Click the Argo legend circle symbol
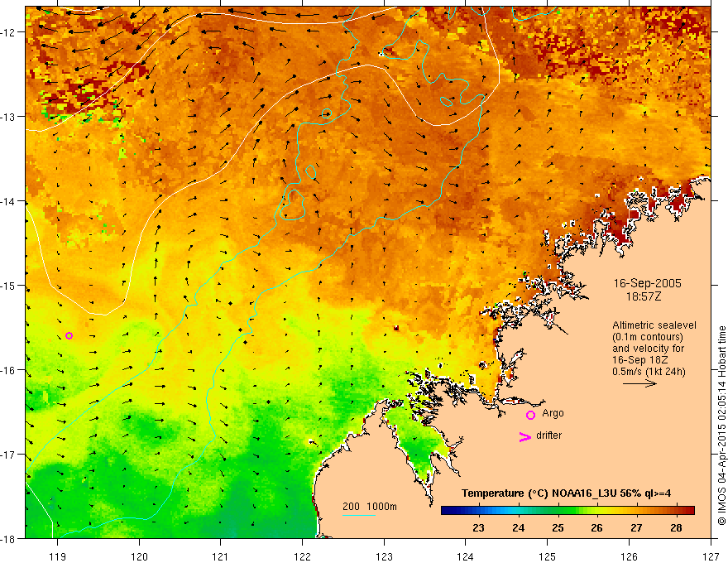 (x=530, y=416)
